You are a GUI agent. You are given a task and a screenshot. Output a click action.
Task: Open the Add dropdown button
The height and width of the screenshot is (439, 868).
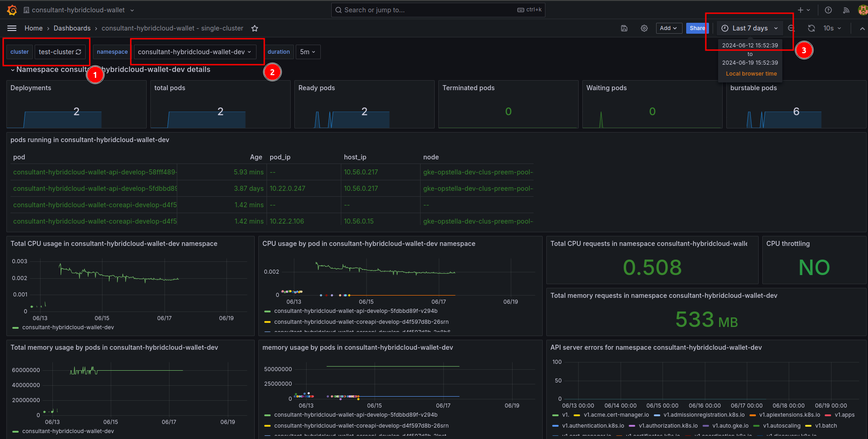[x=669, y=28]
